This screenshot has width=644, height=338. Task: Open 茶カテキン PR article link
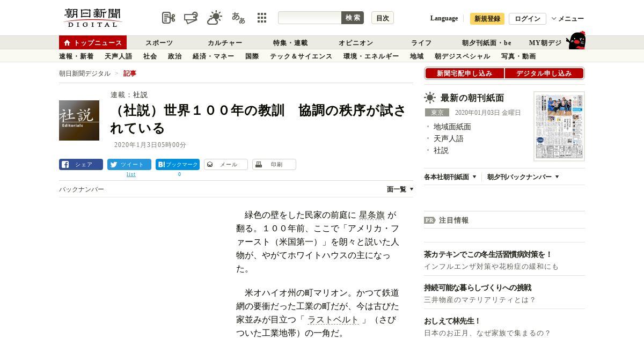coord(488,254)
